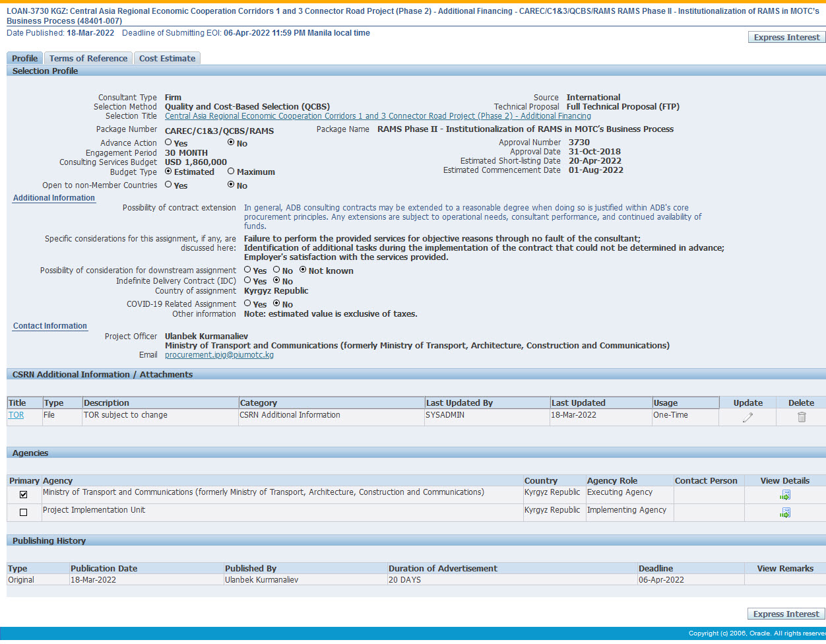
Task: View details of Ministry of Transport agency
Action: click(x=785, y=495)
